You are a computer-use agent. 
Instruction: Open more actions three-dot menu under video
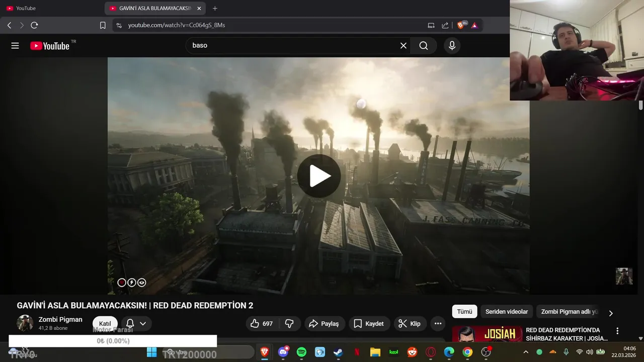point(438,324)
